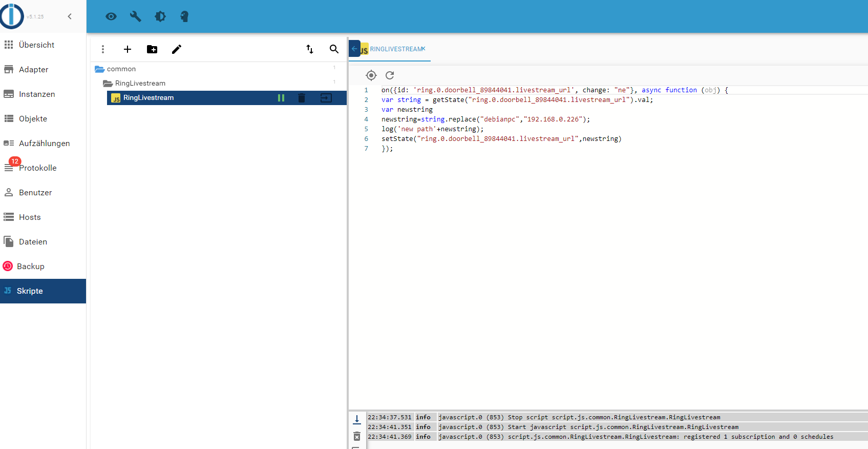Open the Objekte section

pyautogui.click(x=43, y=119)
